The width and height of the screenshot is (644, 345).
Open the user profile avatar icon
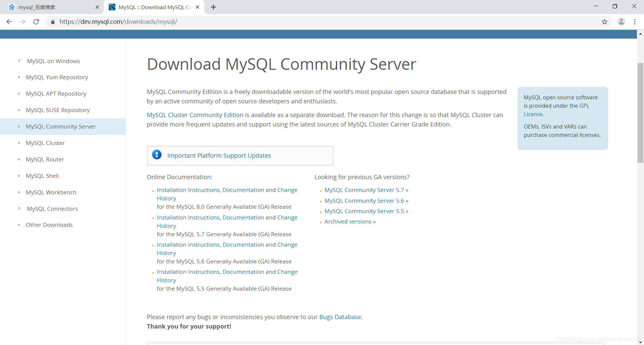pyautogui.click(x=621, y=22)
